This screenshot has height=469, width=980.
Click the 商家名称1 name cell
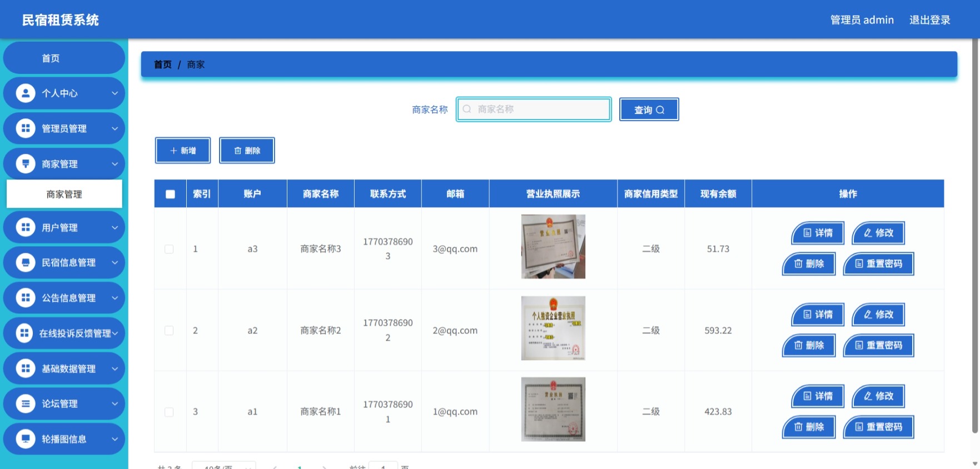pos(321,412)
